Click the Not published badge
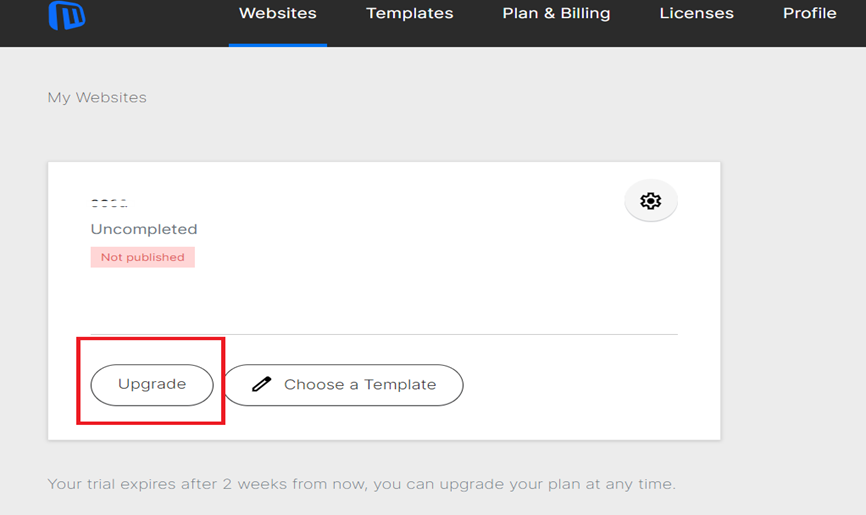Screen dimensions: 866x515 tap(142, 257)
